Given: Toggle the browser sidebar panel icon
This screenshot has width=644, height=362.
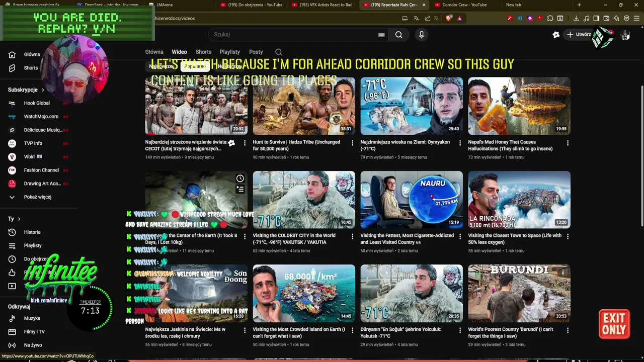Looking at the screenshot, I should 596,19.
